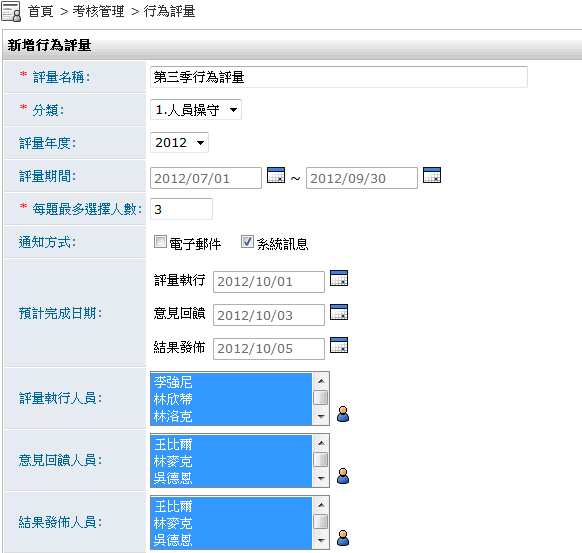
Task: Select 王比爾 in 意見回饋人員 list
Action: (232, 444)
